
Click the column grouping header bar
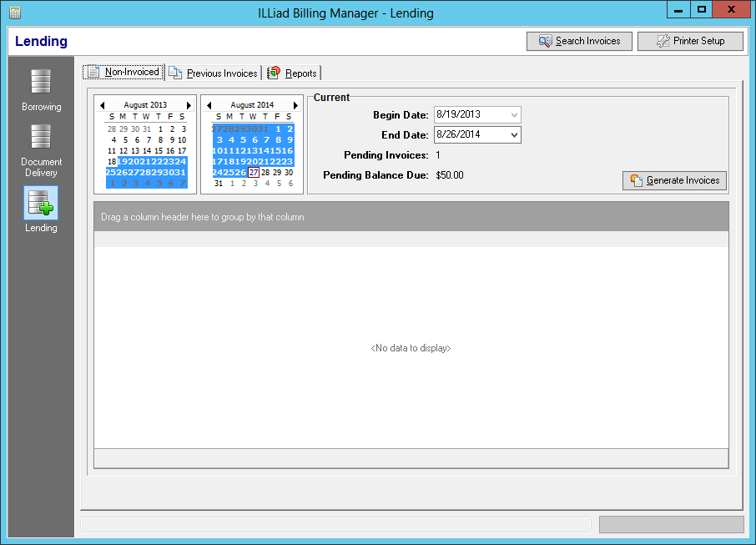pos(411,217)
